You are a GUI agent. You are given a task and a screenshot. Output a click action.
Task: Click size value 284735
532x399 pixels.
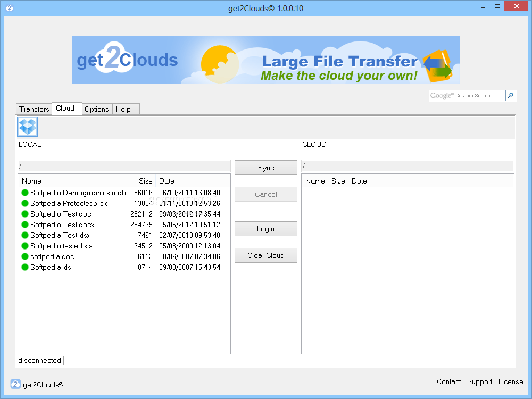[x=142, y=225]
